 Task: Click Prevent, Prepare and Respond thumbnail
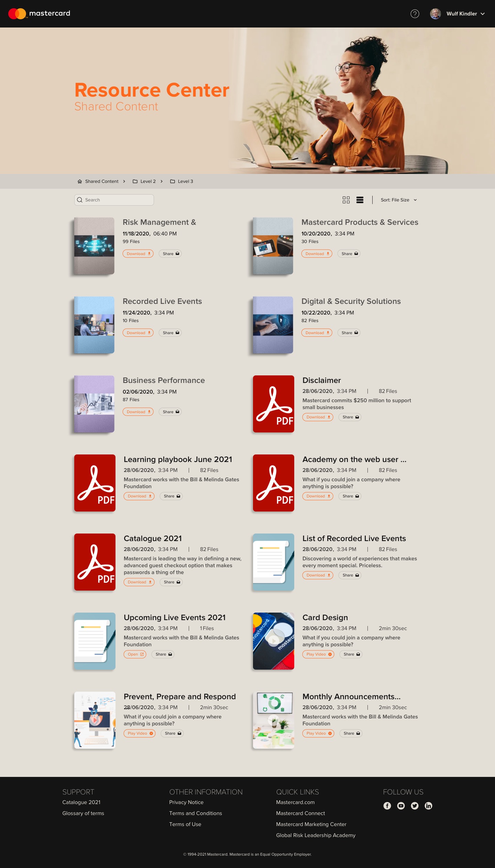(95, 720)
